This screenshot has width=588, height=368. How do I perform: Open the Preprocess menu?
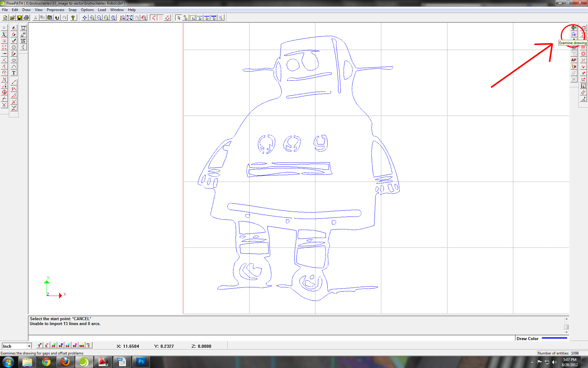point(55,10)
